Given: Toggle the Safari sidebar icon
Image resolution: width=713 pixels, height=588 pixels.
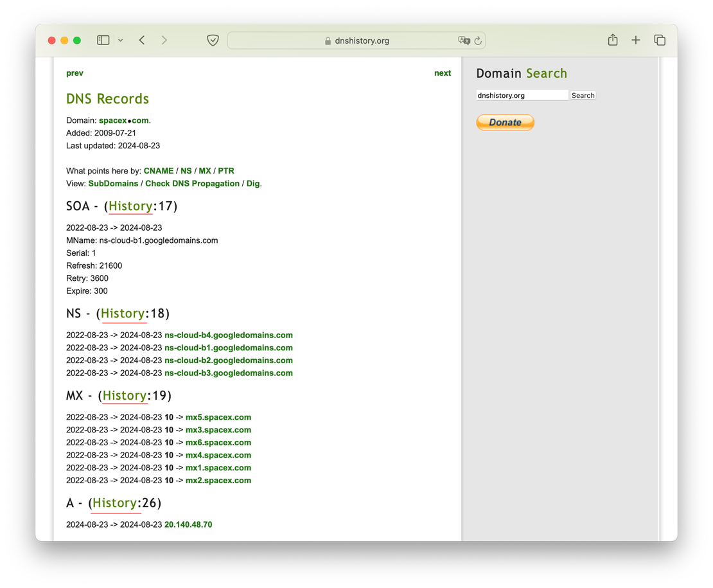Looking at the screenshot, I should pyautogui.click(x=103, y=40).
